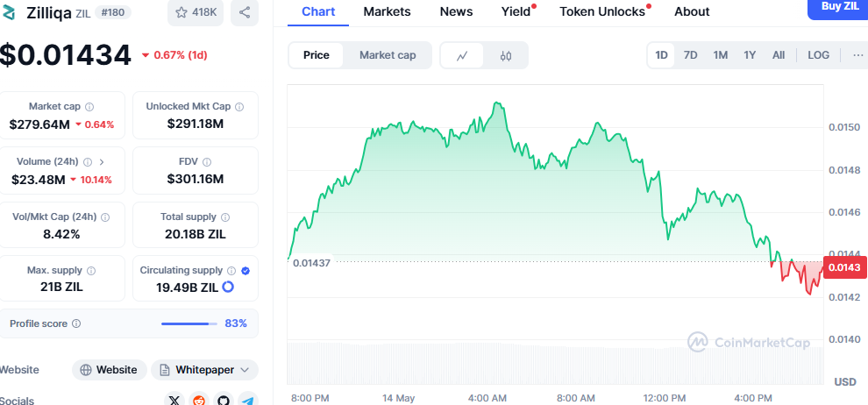Click the $279.64M market cap value
868x405 pixels.
click(39, 124)
